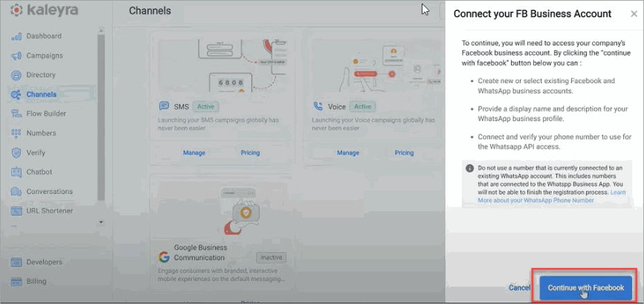This screenshot has width=644, height=304.
Task: Open Flow Builder menu item
Action: coord(46,114)
